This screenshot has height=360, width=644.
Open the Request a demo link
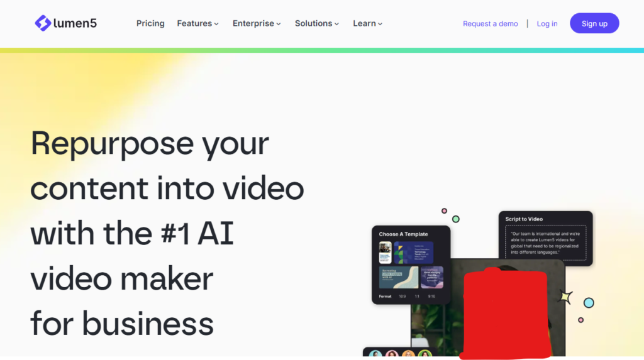[x=491, y=24]
